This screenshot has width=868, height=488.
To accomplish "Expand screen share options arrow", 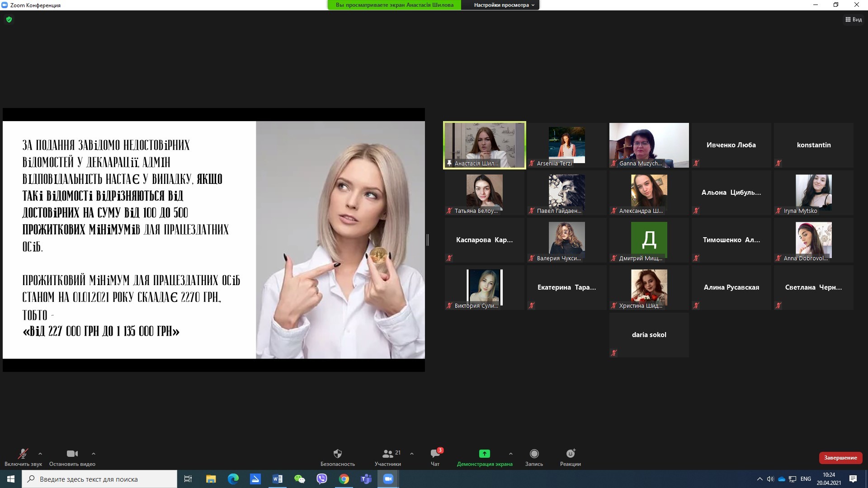I will tap(510, 454).
